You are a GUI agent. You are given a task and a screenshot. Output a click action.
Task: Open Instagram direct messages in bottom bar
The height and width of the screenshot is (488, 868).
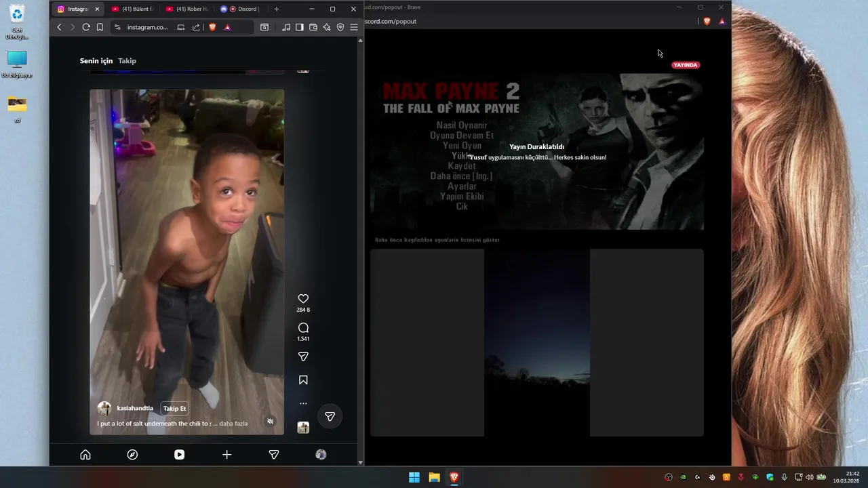coord(274,455)
